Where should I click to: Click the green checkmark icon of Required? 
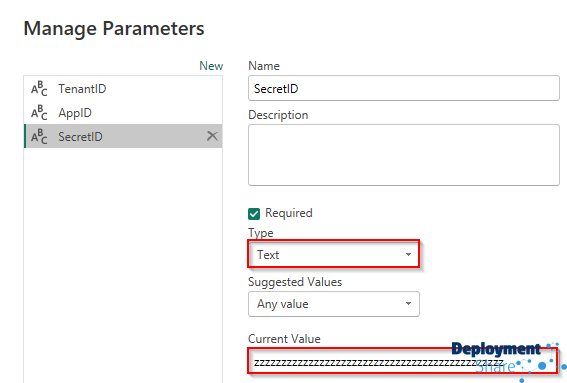pyautogui.click(x=254, y=214)
